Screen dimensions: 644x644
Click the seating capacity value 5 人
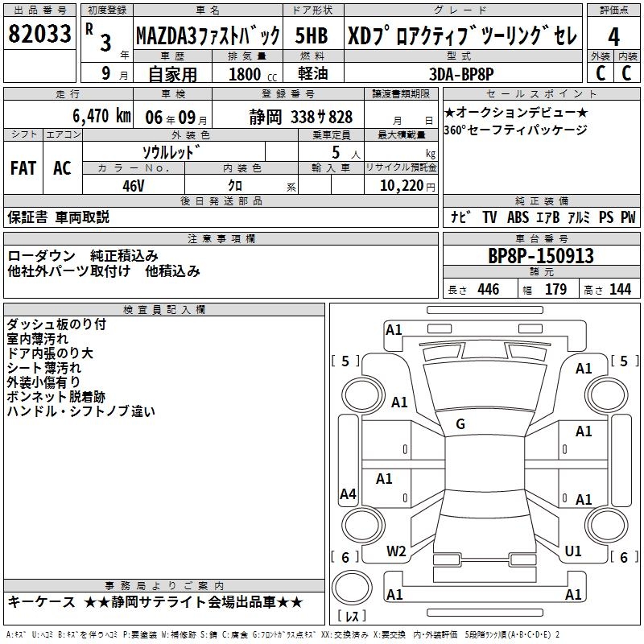click(x=346, y=153)
